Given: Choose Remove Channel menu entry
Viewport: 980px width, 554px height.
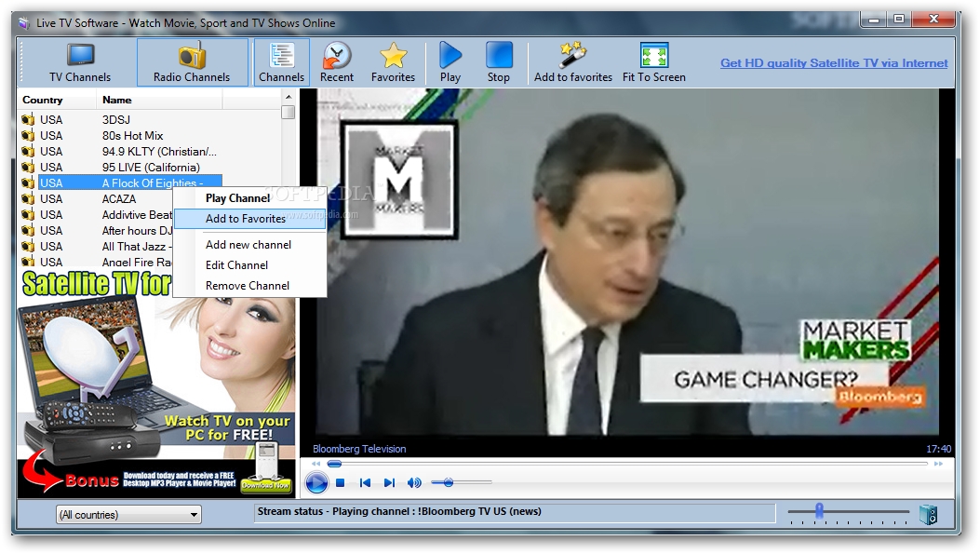Looking at the screenshot, I should point(249,286).
